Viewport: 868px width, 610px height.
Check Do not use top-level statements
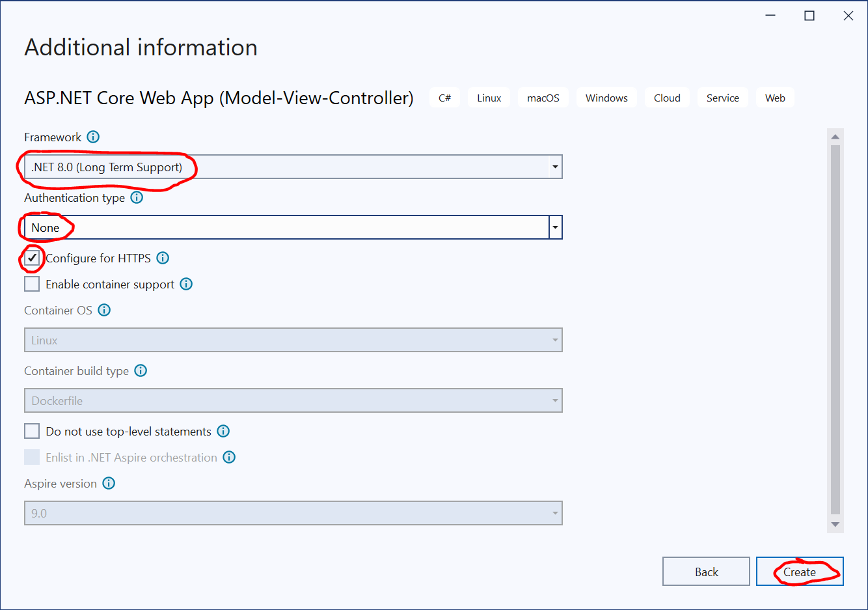(32, 431)
